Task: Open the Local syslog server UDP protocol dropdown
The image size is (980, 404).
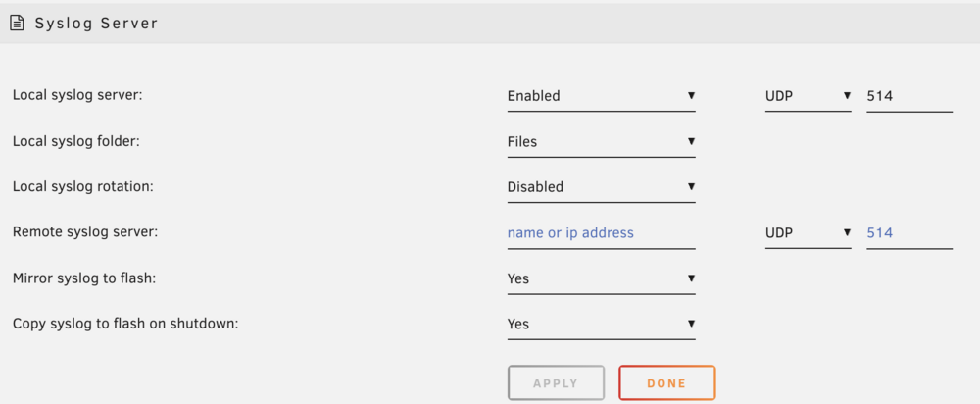Action: tap(808, 96)
